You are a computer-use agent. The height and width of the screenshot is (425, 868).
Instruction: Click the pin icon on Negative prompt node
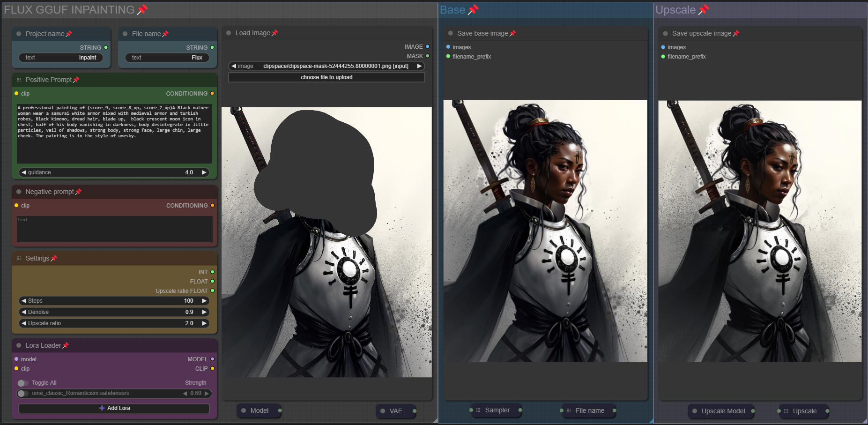tap(78, 192)
